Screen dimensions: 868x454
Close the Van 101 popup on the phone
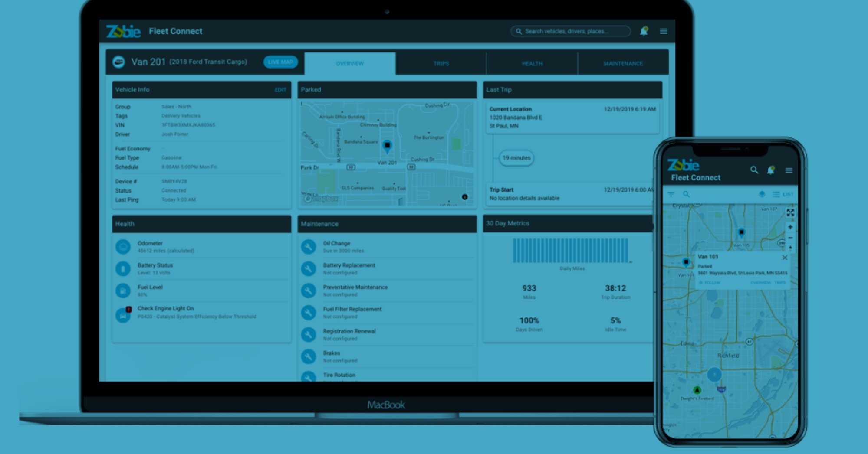point(785,258)
